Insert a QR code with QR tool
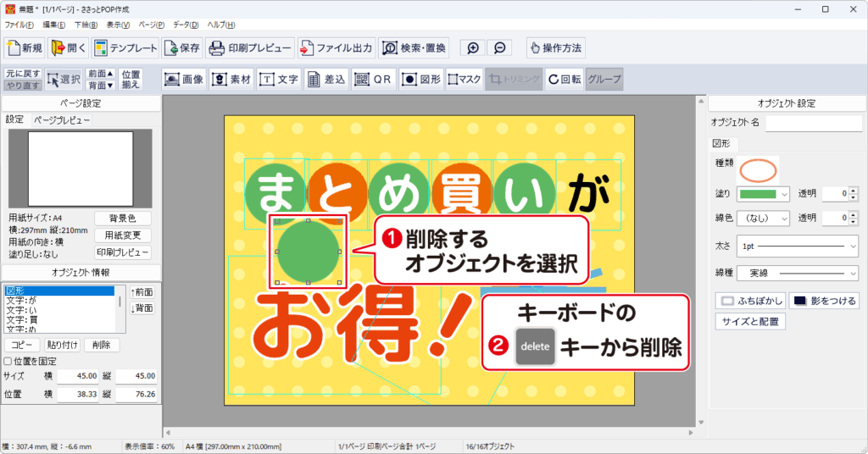868x454 pixels. coord(373,80)
